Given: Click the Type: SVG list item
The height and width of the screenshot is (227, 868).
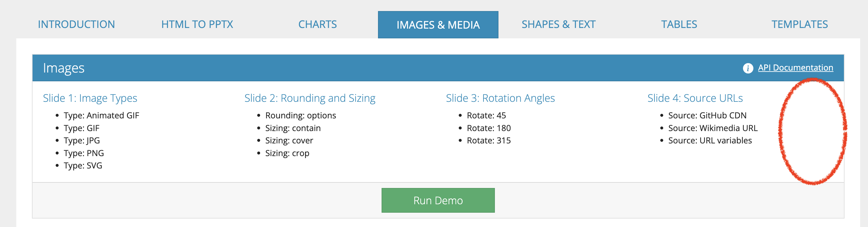Looking at the screenshot, I should (83, 166).
